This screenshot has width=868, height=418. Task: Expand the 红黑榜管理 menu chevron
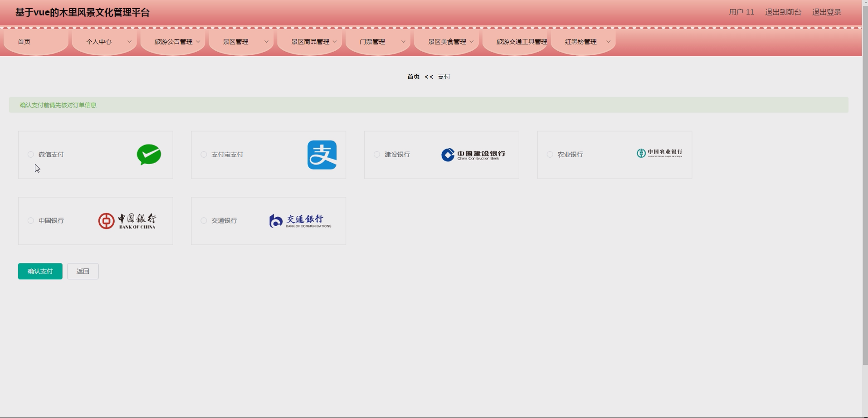pyautogui.click(x=608, y=42)
